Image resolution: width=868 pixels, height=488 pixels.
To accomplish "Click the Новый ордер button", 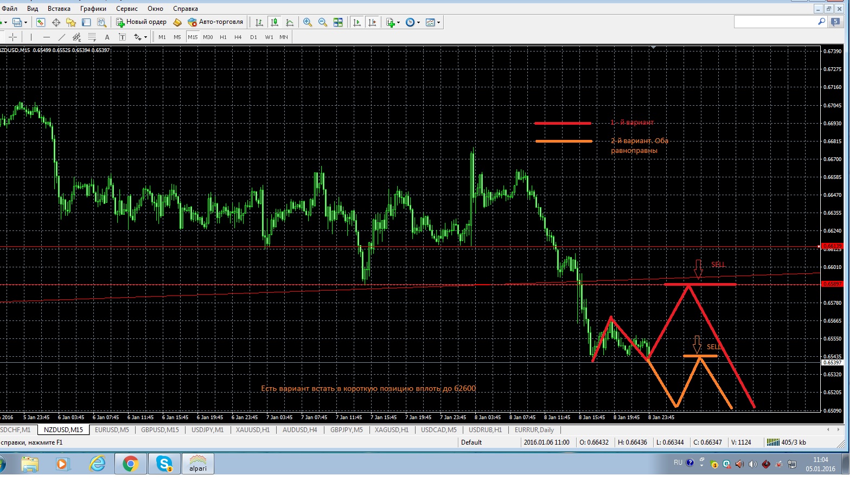I will (x=141, y=22).
